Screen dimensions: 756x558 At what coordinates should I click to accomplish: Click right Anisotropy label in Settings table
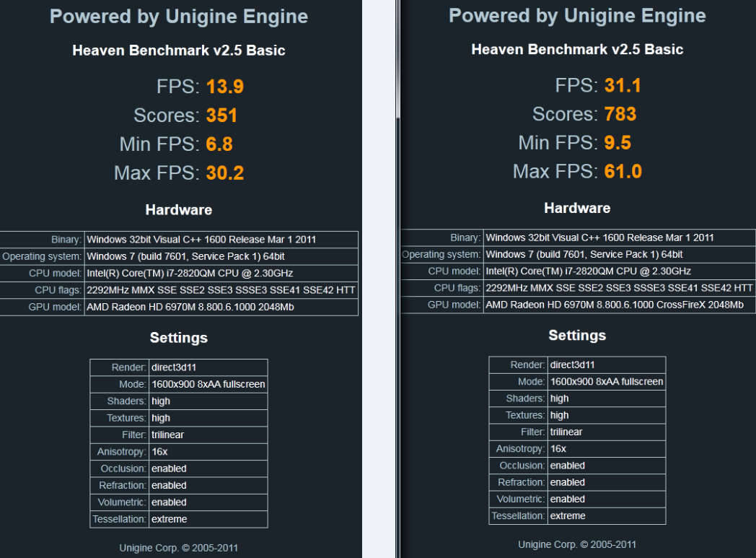coord(519,449)
